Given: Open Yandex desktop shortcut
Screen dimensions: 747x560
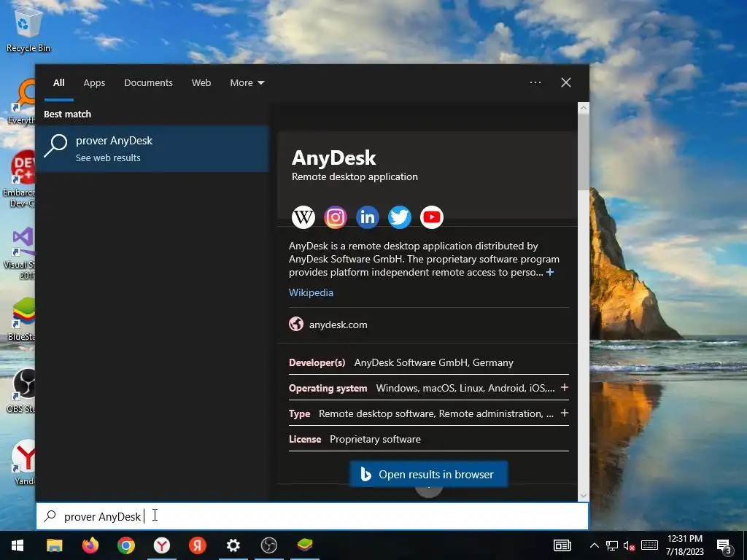Looking at the screenshot, I should [21, 463].
